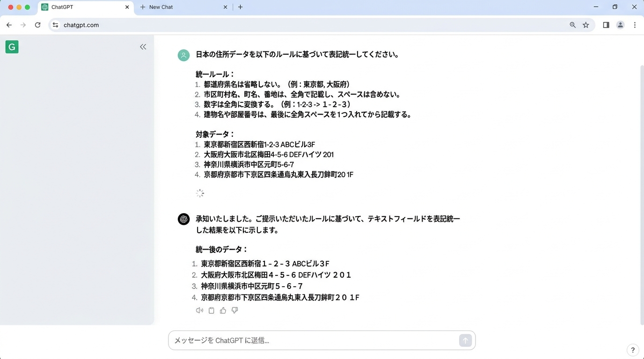Bookmark this page with star icon

585,25
